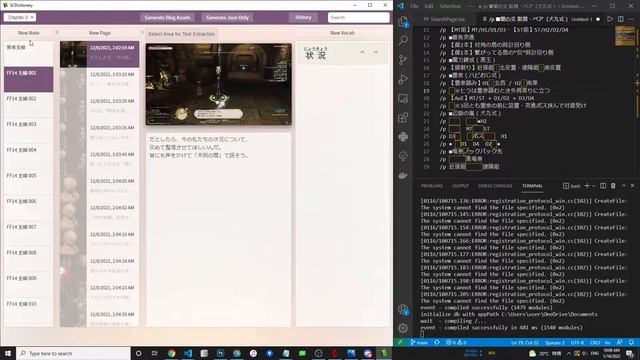Switch to the OUTPUT panel tab

coord(460,186)
